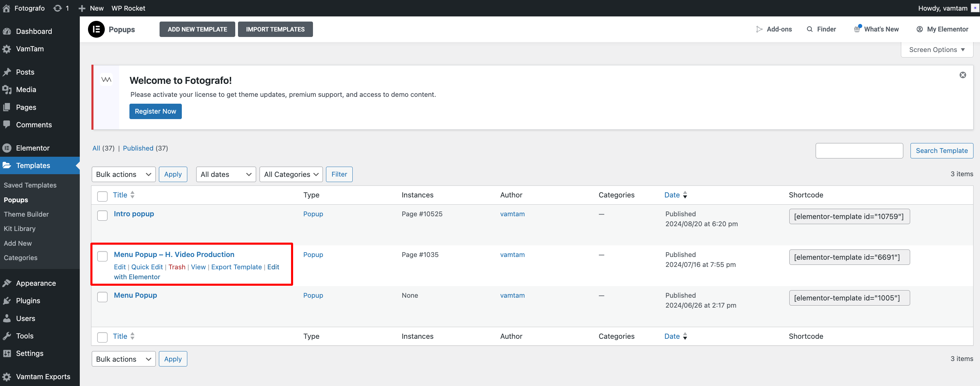
Task: Click the updates refresh icon in admin bar
Action: pyautogui.click(x=58, y=8)
